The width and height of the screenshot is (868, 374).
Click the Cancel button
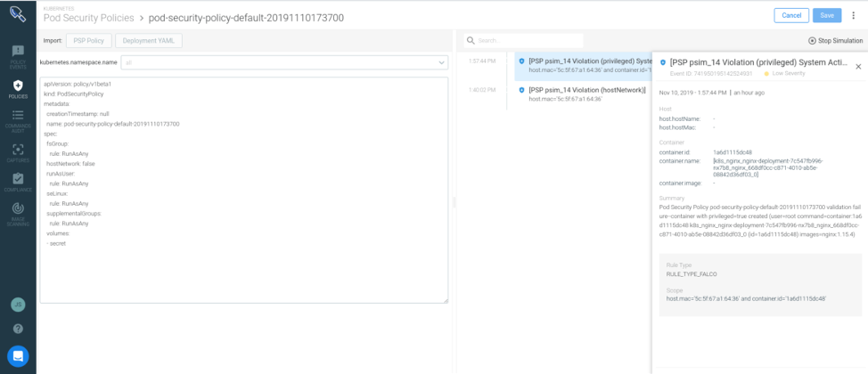click(790, 15)
